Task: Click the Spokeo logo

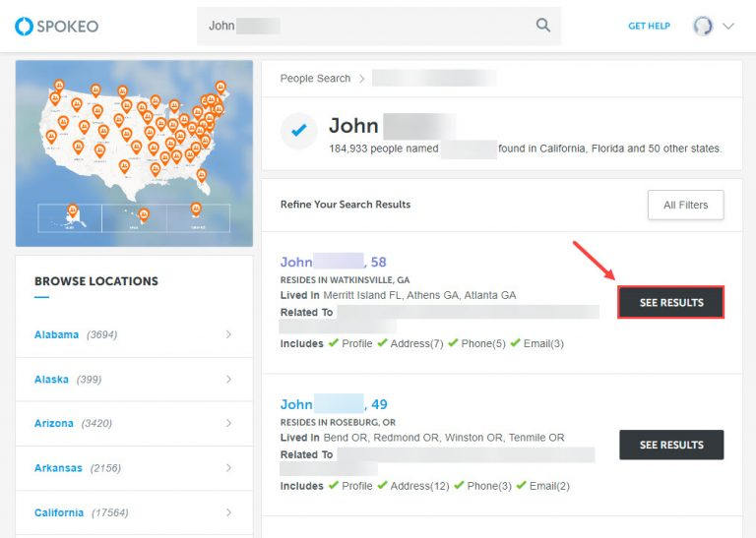Action: coord(56,26)
